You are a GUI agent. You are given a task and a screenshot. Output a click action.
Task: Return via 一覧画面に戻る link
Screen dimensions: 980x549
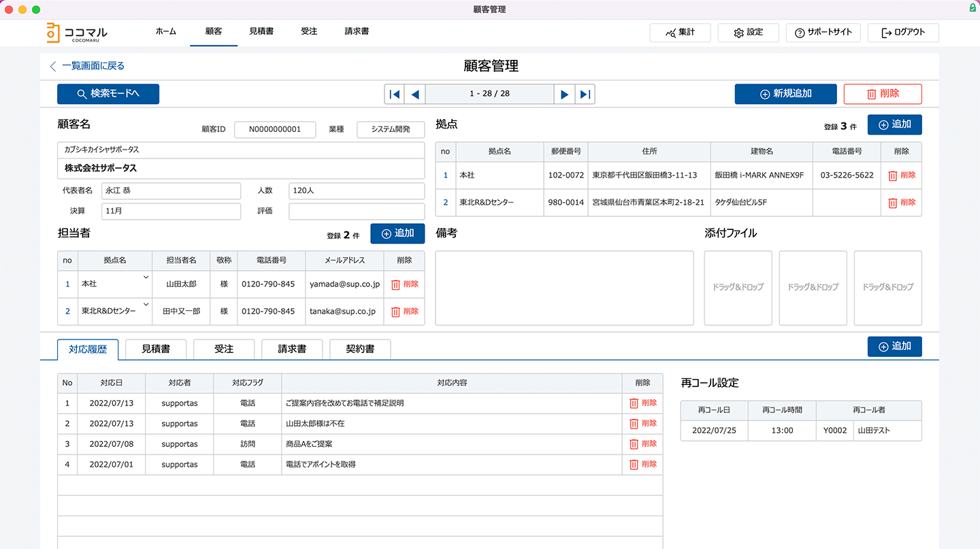click(87, 66)
